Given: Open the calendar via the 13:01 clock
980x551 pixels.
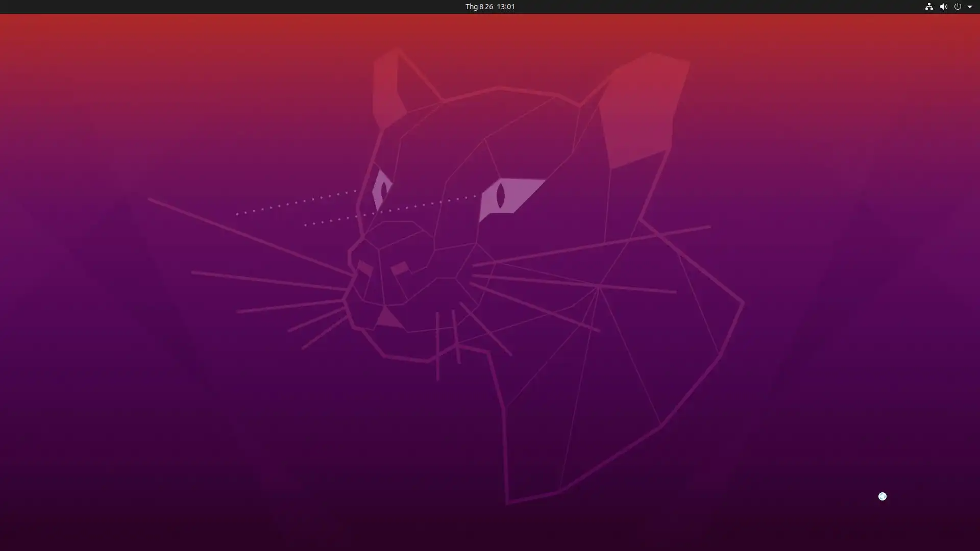Looking at the screenshot, I should point(505,7).
